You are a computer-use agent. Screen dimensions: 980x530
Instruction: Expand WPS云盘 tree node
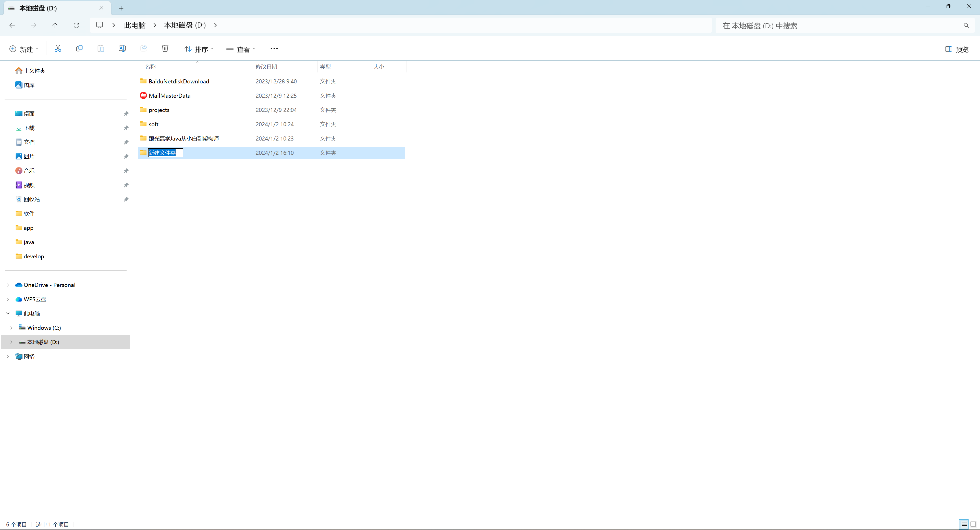pyautogui.click(x=8, y=299)
